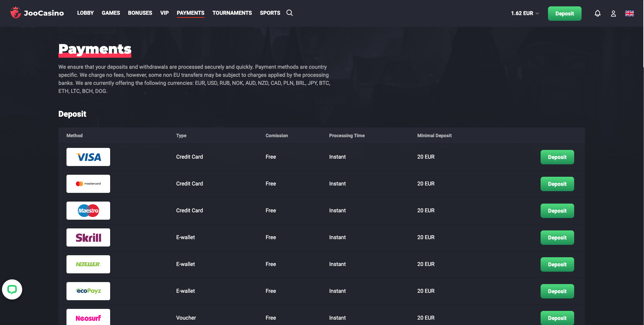Click the Mastercard logo

coord(88,184)
